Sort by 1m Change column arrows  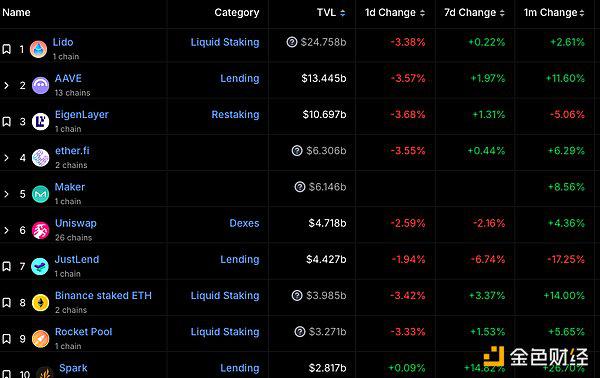(582, 13)
